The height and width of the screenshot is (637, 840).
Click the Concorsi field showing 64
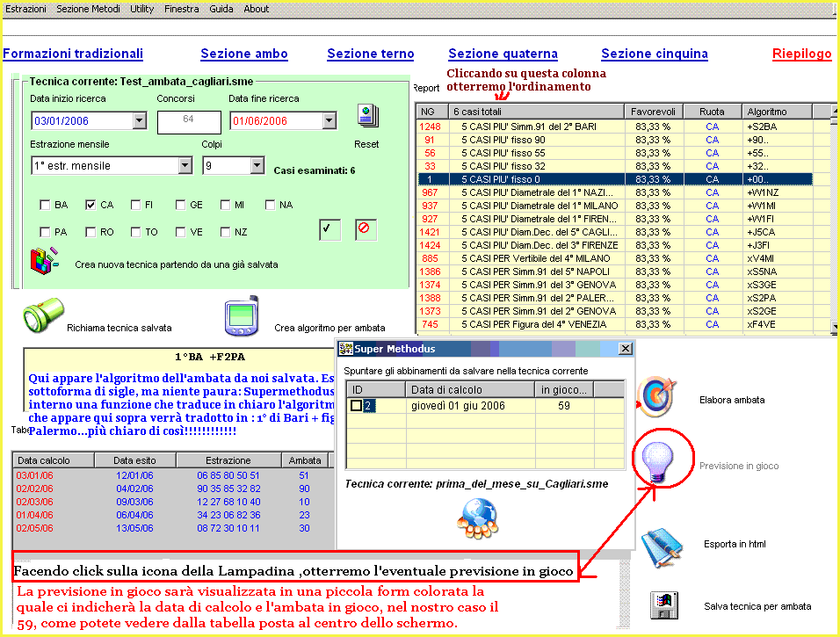[x=189, y=122]
